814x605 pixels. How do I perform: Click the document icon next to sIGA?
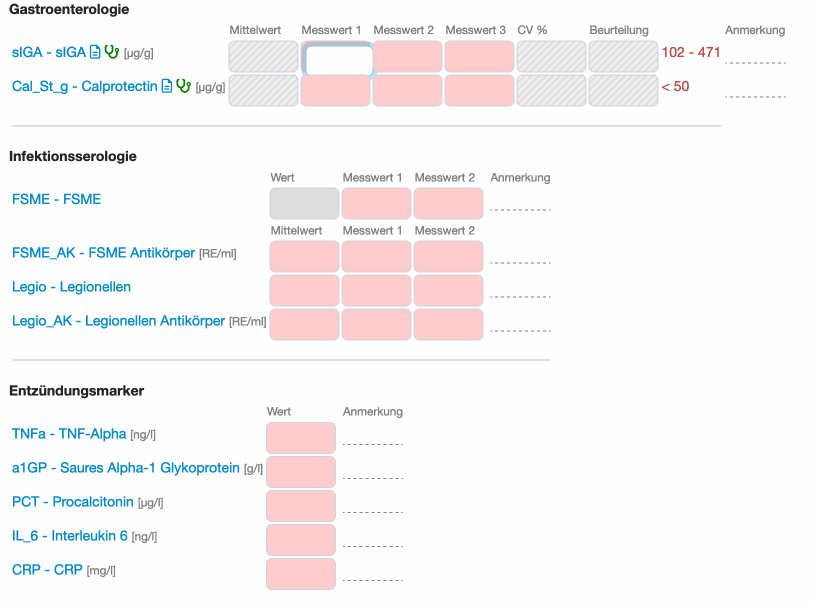[x=96, y=52]
